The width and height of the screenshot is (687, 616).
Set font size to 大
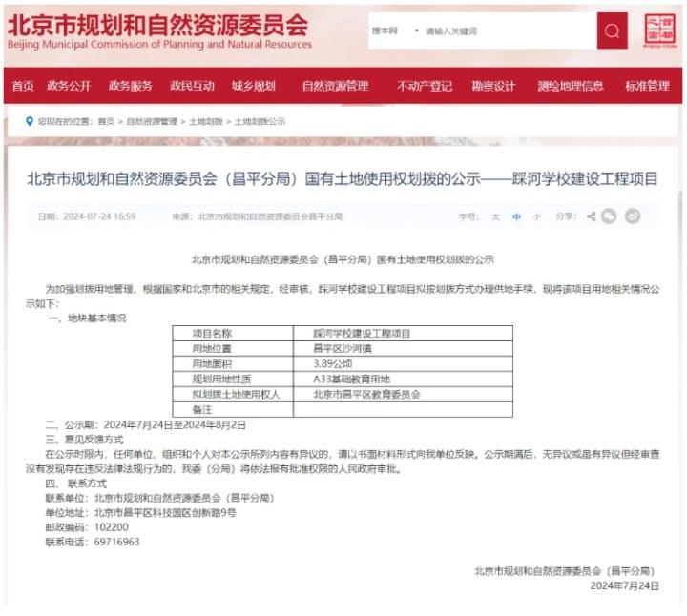pyautogui.click(x=495, y=216)
